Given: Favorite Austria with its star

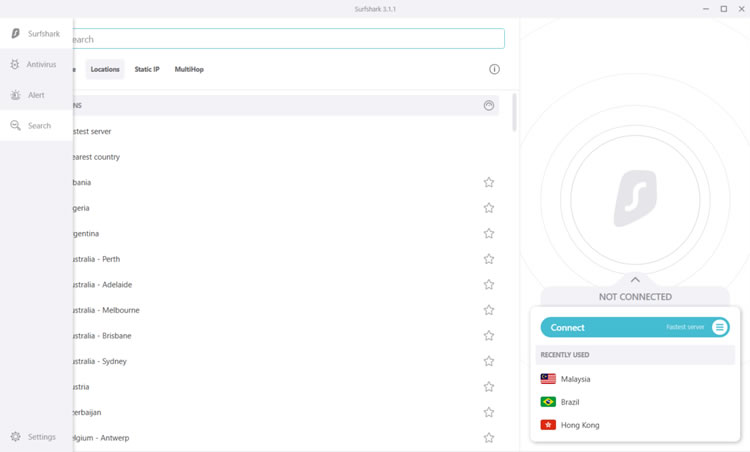Looking at the screenshot, I should tap(488, 386).
